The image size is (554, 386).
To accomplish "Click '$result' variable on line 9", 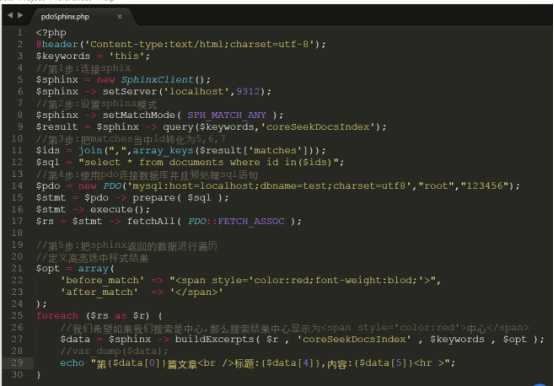I will click(x=57, y=127).
